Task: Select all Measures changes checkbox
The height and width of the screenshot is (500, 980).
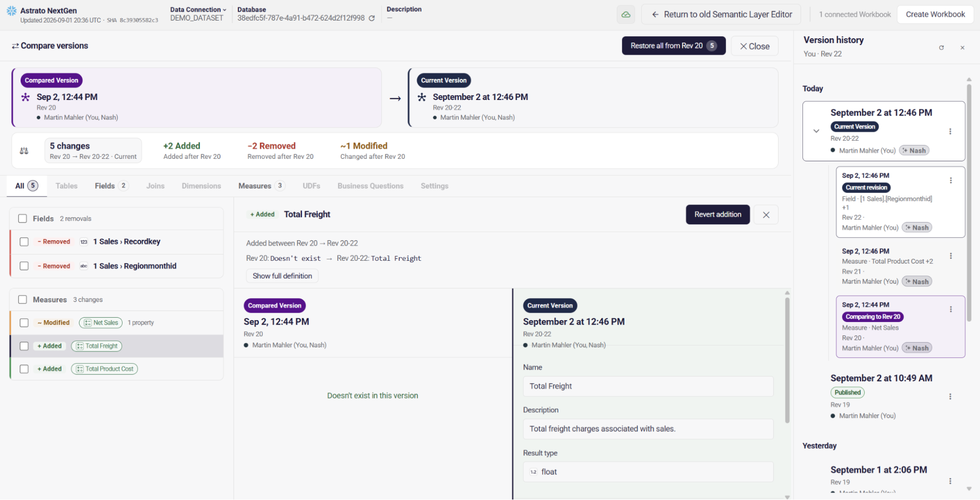Action: pos(23,300)
